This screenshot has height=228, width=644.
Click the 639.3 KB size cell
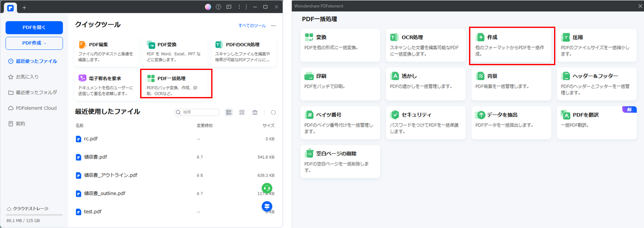[266, 175]
